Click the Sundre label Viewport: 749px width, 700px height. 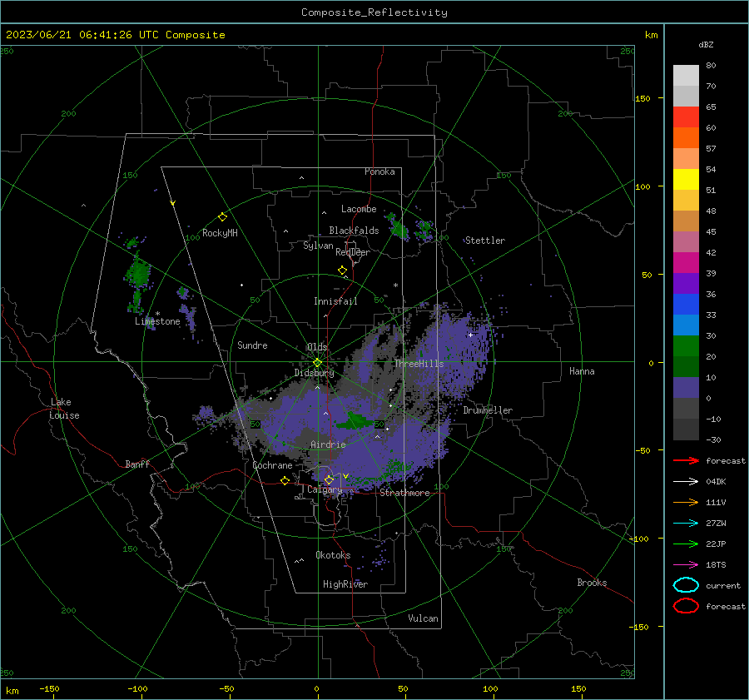point(252,345)
